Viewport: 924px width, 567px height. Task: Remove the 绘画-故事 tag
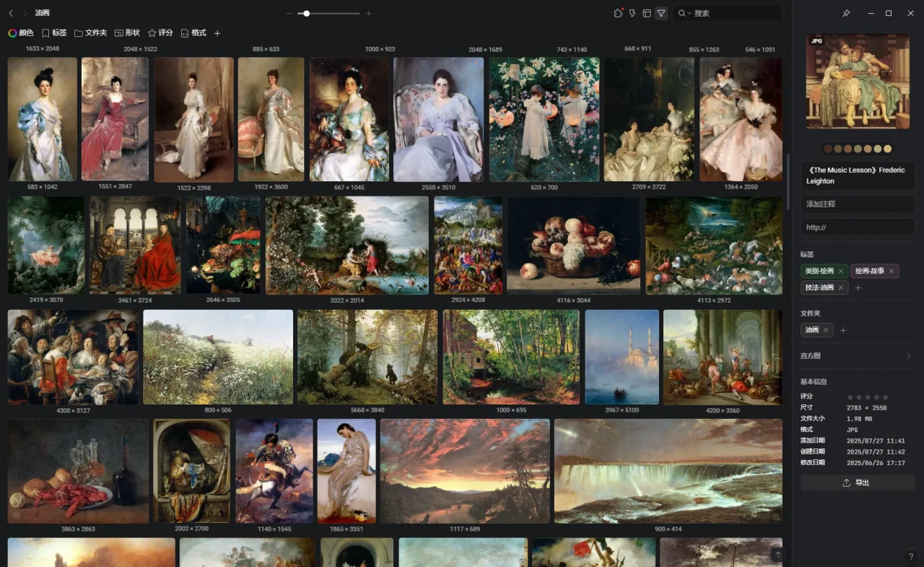[892, 272]
